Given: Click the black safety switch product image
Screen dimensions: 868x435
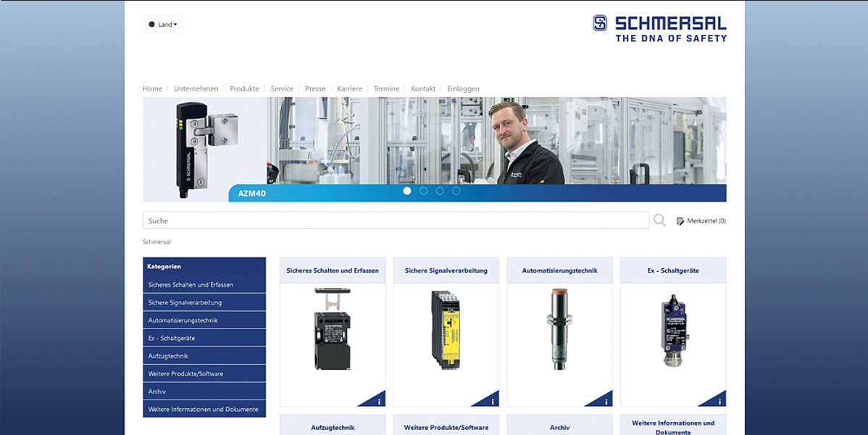Looking at the screenshot, I should tap(332, 328).
